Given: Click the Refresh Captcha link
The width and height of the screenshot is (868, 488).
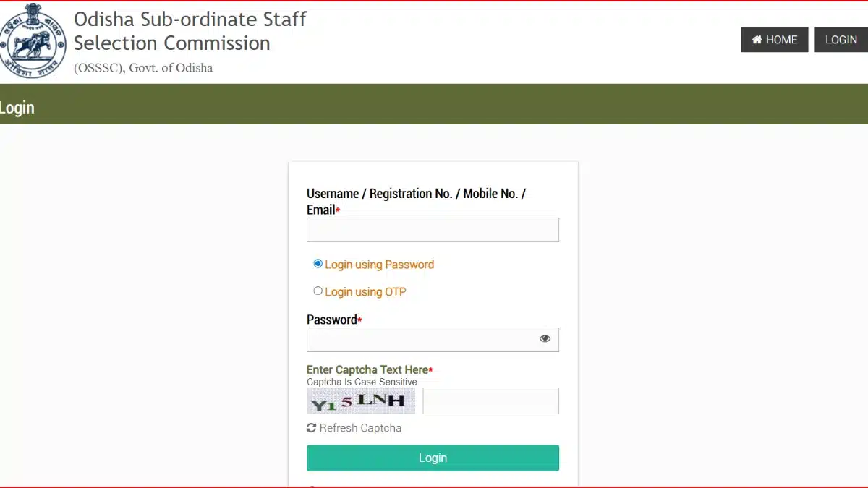Looking at the screenshot, I should pyautogui.click(x=361, y=428).
